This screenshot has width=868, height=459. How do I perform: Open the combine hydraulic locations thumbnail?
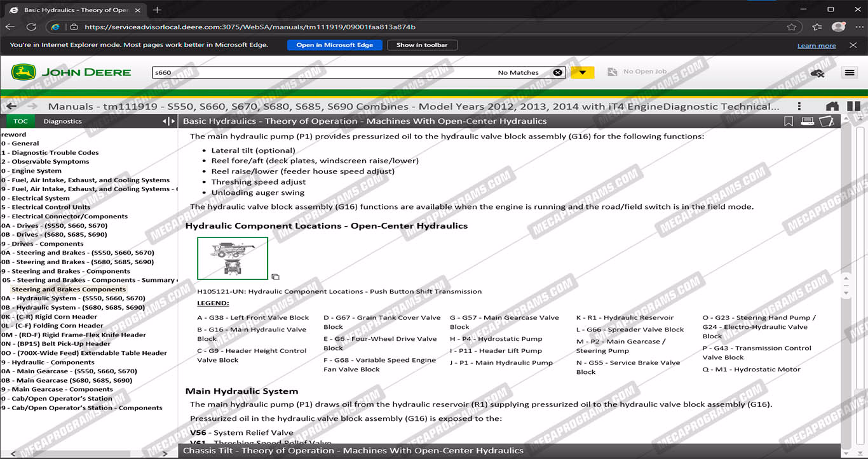click(x=233, y=258)
